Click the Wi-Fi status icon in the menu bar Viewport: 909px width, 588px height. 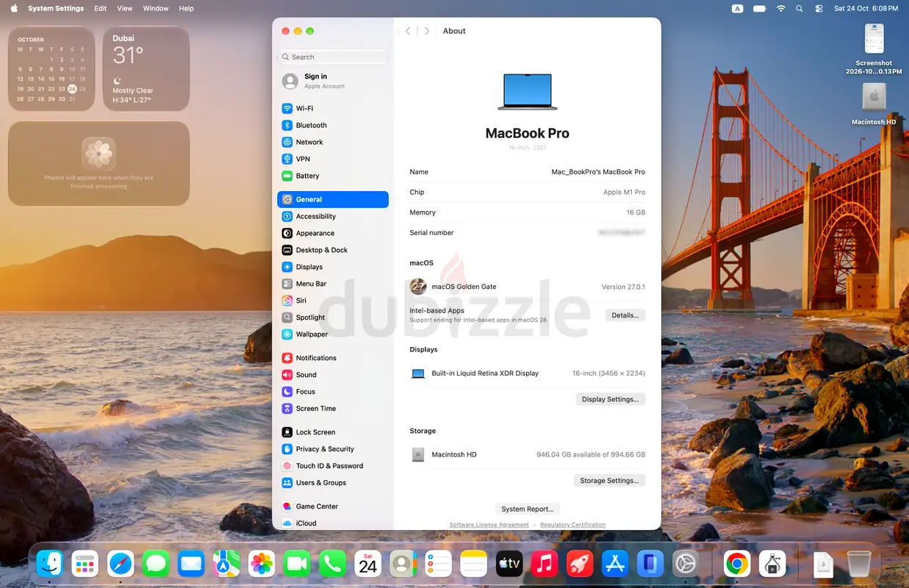[x=780, y=8]
